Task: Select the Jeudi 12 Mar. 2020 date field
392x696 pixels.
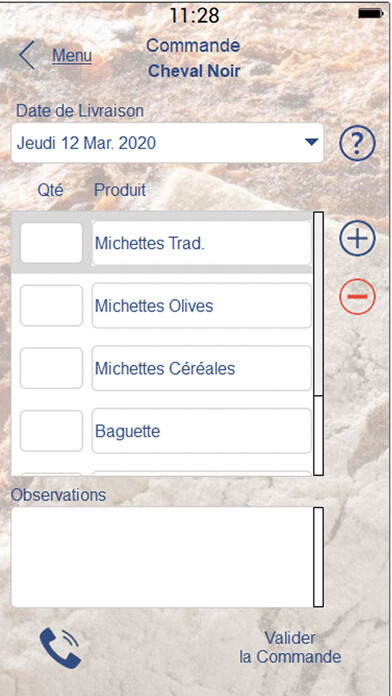Action: [167, 143]
